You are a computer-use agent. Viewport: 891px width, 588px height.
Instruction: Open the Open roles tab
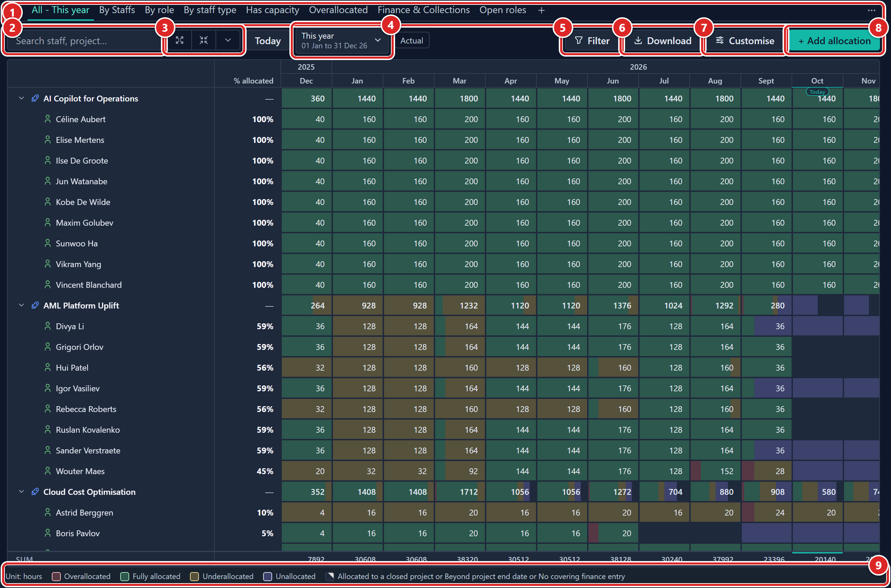[x=502, y=10]
